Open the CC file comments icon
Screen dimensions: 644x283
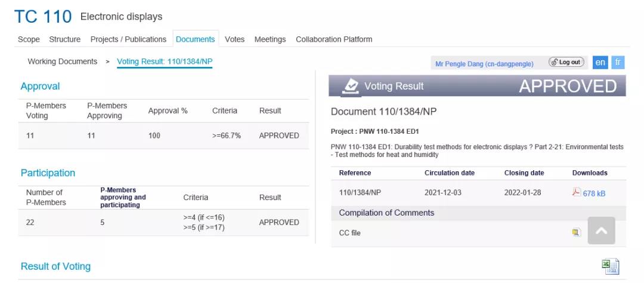[x=576, y=233]
